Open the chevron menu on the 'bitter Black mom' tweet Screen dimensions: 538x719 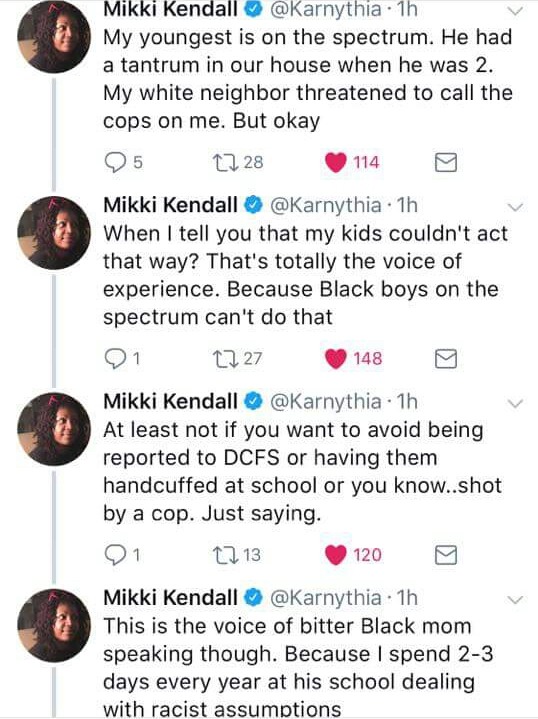click(x=516, y=600)
